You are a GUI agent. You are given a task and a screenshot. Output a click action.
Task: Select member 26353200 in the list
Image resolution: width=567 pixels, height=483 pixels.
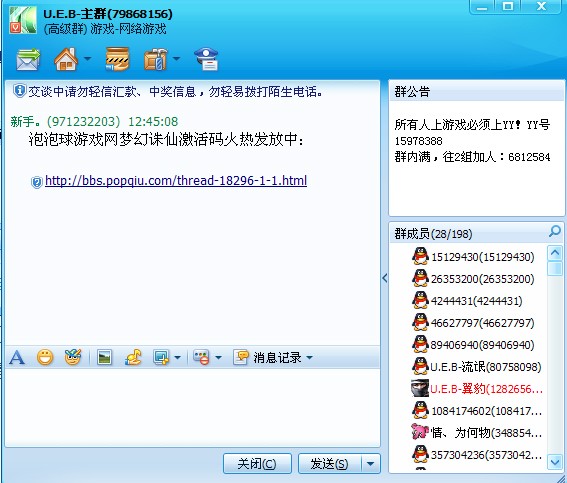click(473, 279)
